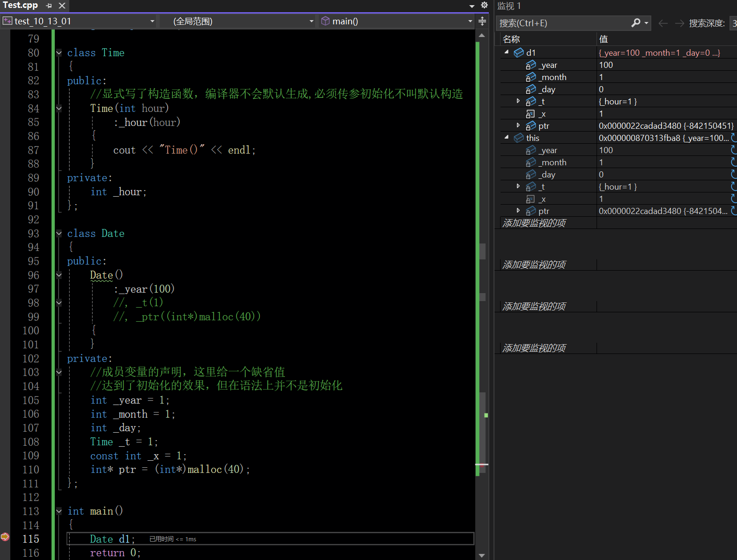Collapse the Date() constructor block

(59, 275)
